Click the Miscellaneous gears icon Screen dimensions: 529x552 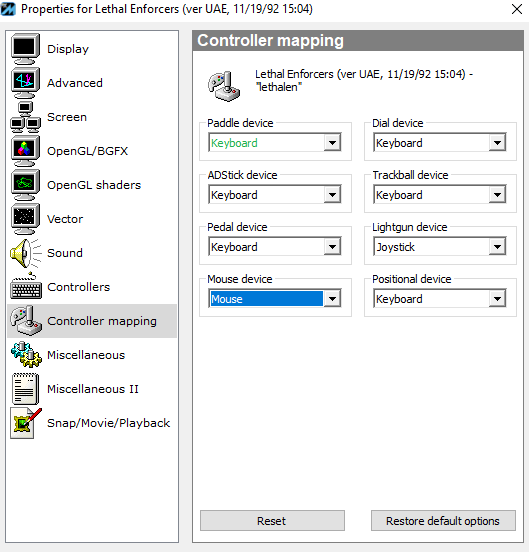coord(26,355)
